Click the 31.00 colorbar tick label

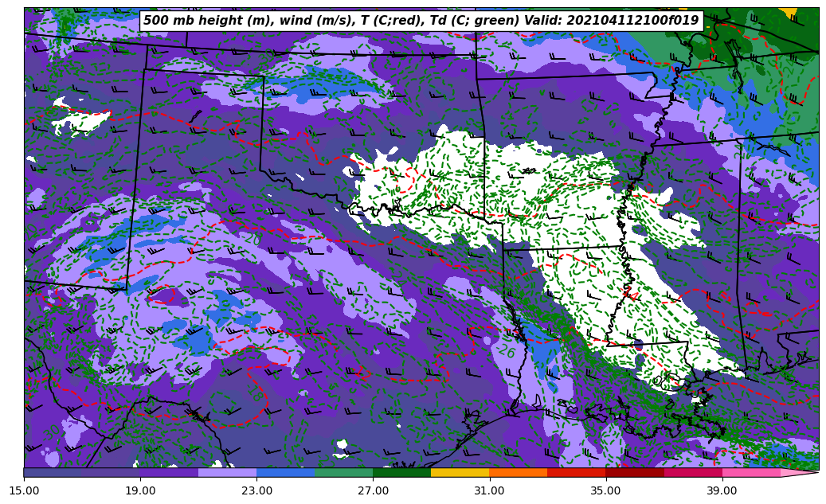coord(489,490)
